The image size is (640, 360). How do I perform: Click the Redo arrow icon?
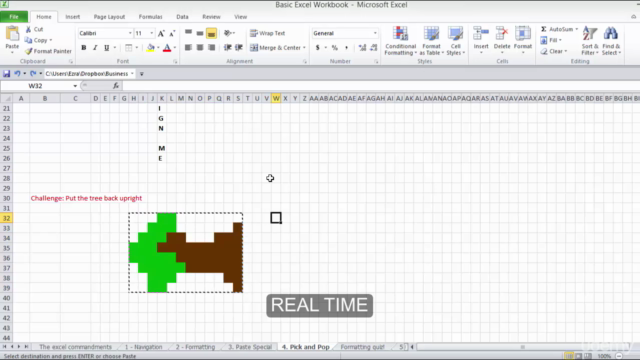click(x=33, y=73)
